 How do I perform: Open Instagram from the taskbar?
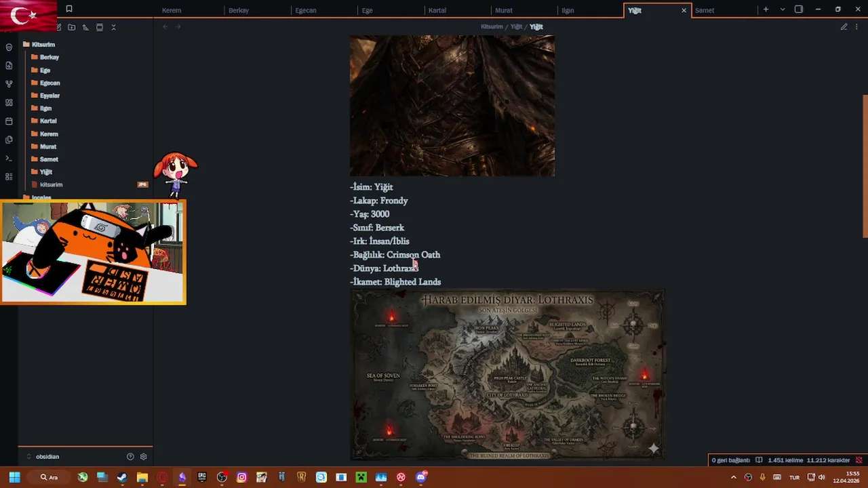[x=241, y=477]
